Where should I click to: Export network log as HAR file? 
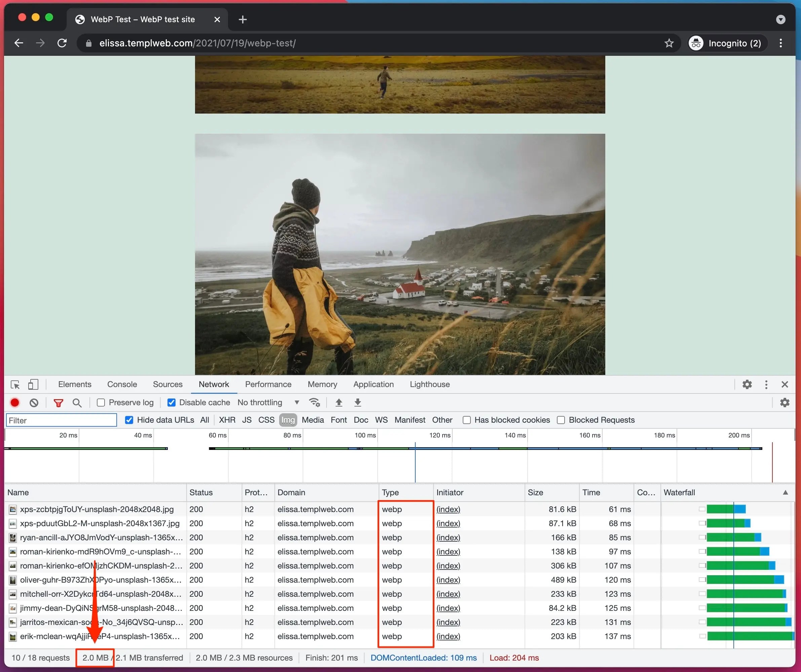(x=357, y=403)
